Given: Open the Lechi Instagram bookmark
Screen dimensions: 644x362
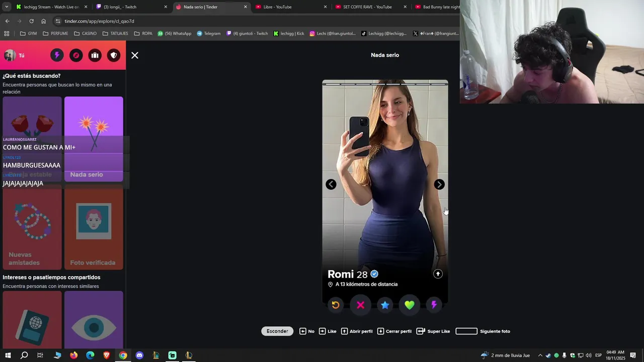Looking at the screenshot, I should [x=333, y=34].
